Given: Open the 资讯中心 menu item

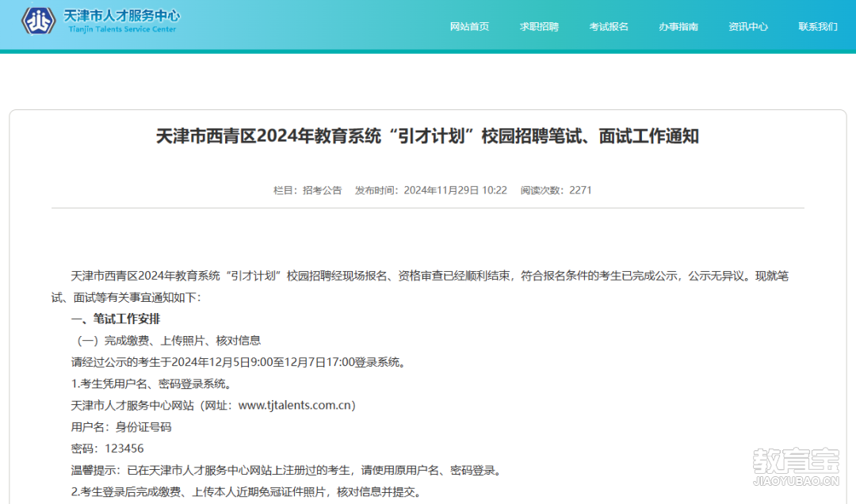Looking at the screenshot, I should [x=748, y=27].
